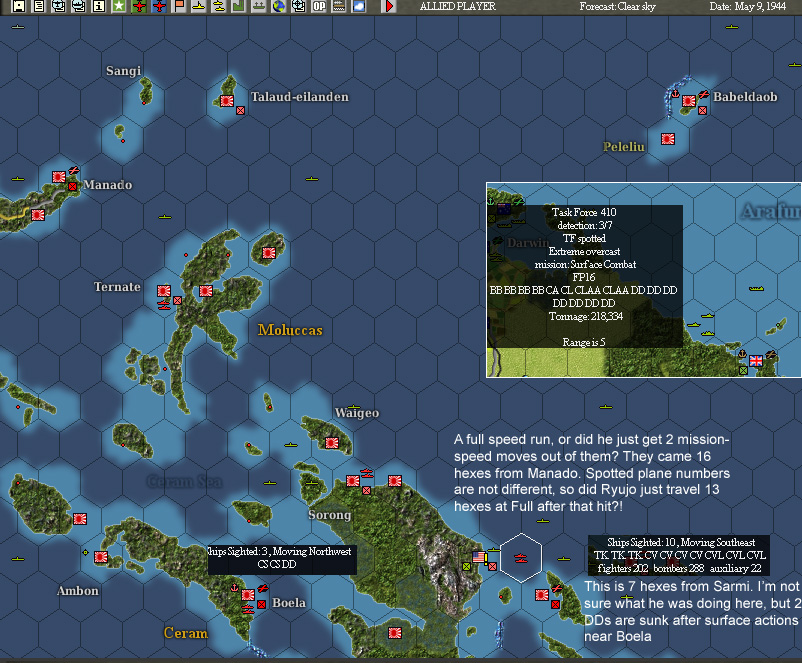Image resolution: width=802 pixels, height=663 pixels.
Task: Click the red end-turn arrow
Action: 389,6
